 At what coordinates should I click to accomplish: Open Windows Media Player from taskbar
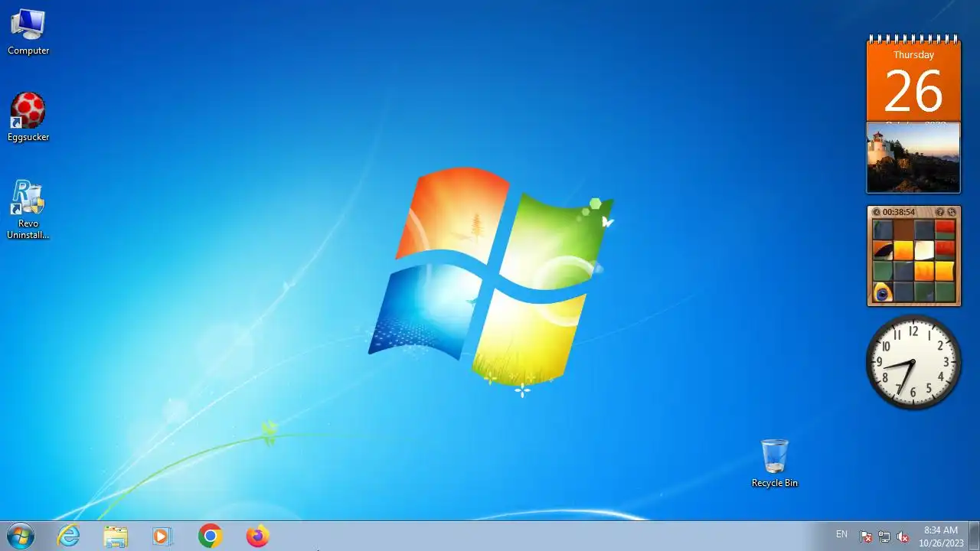pos(162,536)
